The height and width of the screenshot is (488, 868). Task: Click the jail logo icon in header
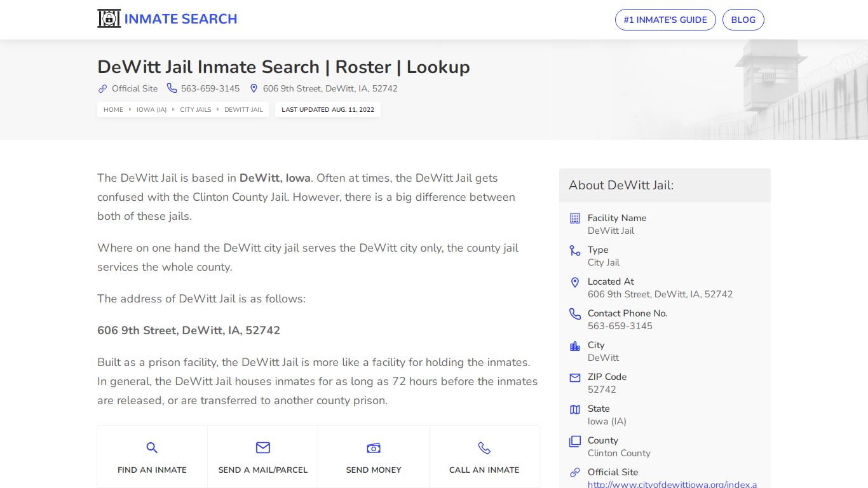pos(109,19)
